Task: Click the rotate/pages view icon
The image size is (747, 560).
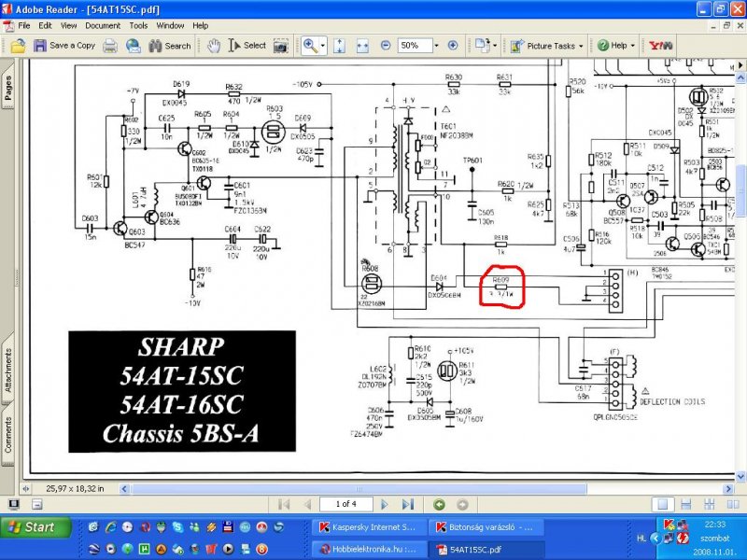Action: tap(482, 46)
